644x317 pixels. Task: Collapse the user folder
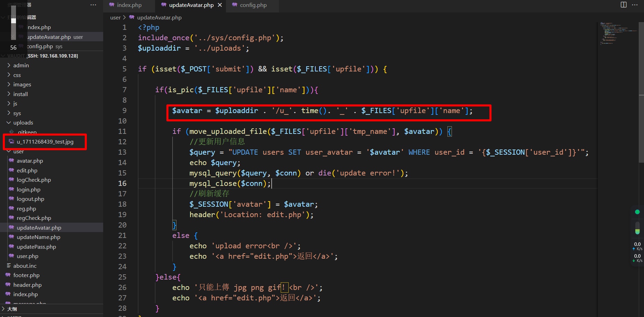pyautogui.click(x=51, y=151)
